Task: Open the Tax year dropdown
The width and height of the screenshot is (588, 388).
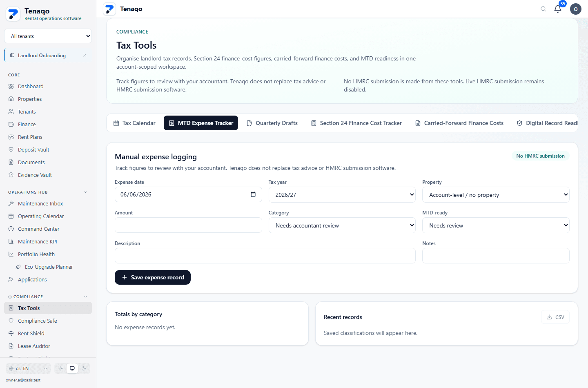Action: click(342, 195)
